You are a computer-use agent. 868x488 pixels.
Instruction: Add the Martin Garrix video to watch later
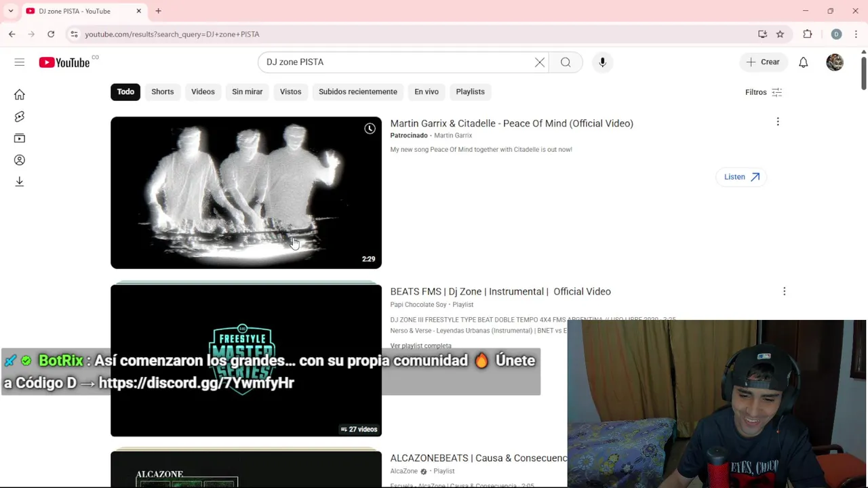coord(370,129)
